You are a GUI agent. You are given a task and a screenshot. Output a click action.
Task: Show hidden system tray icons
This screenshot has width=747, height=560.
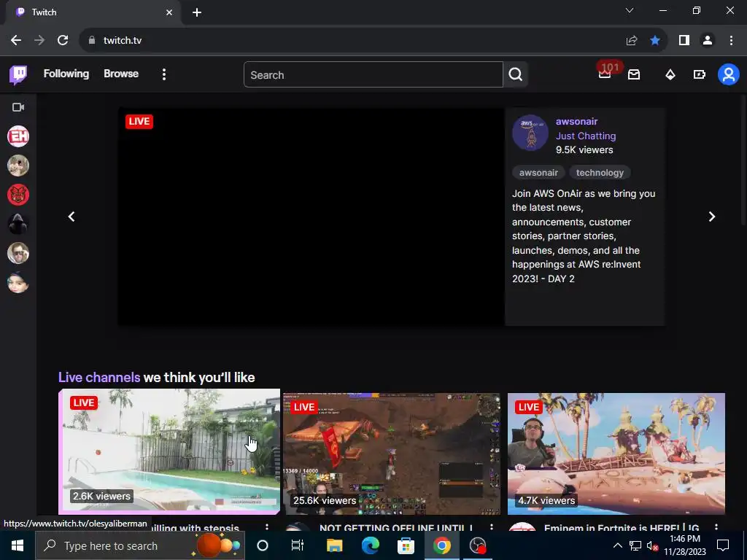pos(617,545)
